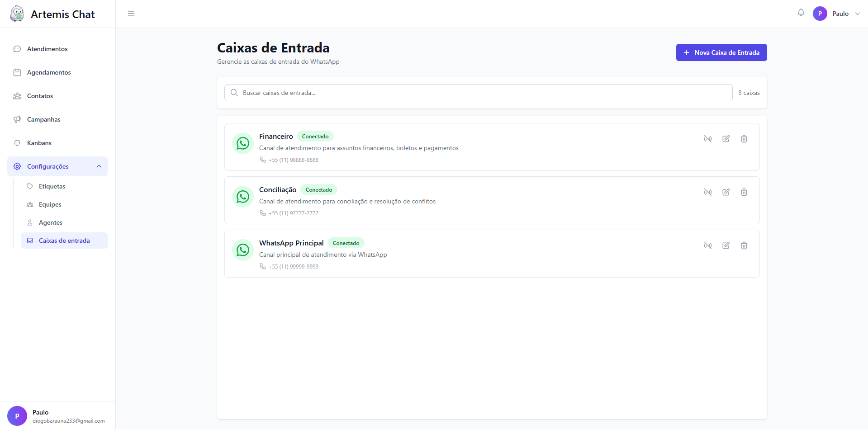
Task: Collapse the sidebar with hamburger icon
Action: click(131, 14)
